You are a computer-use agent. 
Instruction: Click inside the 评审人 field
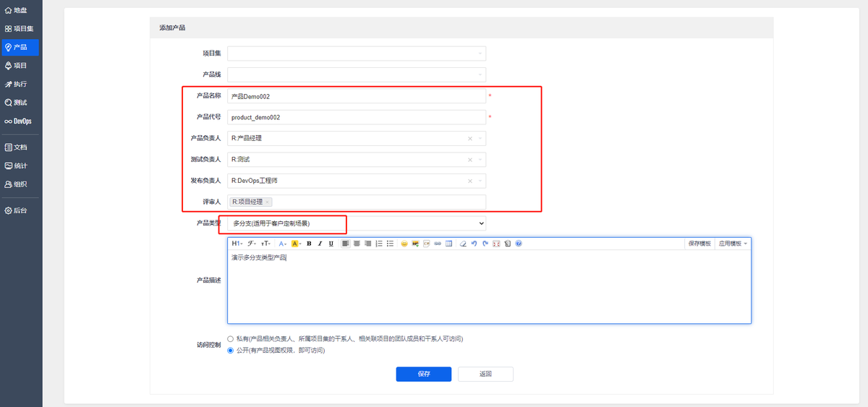pyautogui.click(x=357, y=202)
